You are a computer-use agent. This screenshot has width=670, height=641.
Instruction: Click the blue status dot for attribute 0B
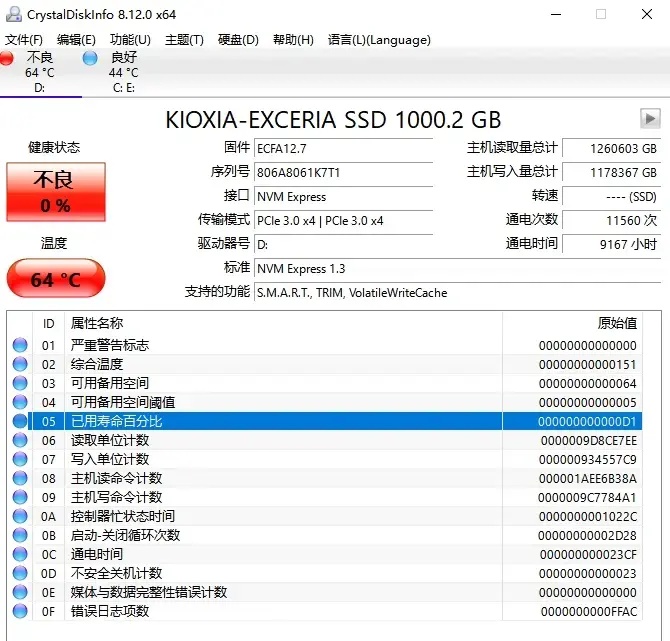click(x=20, y=535)
